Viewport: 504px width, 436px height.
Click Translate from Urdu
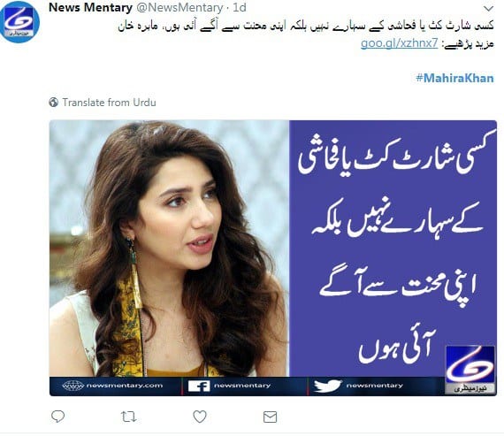109,103
